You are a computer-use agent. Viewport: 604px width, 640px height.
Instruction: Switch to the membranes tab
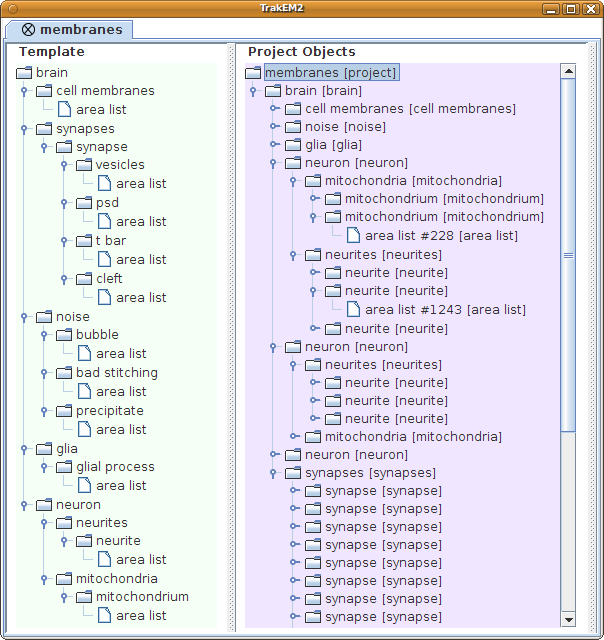tap(69, 30)
